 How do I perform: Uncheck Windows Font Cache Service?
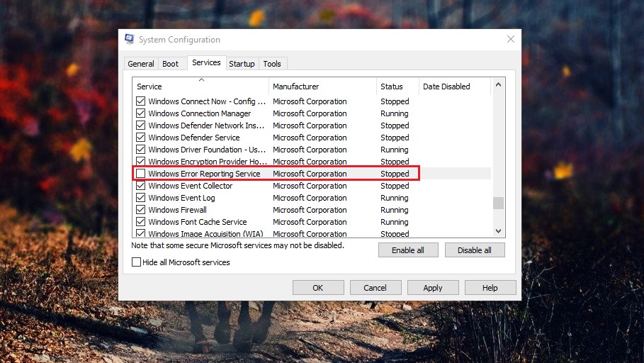(x=140, y=222)
